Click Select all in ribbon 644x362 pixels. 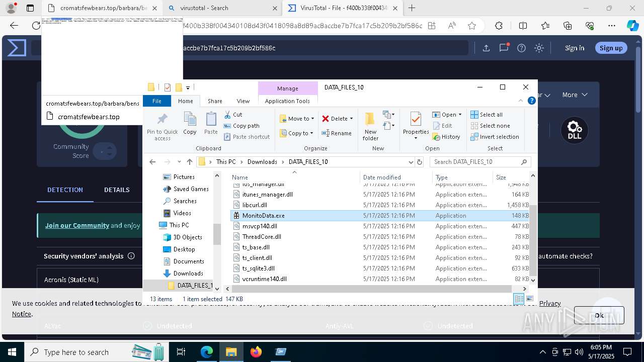[487, 115]
